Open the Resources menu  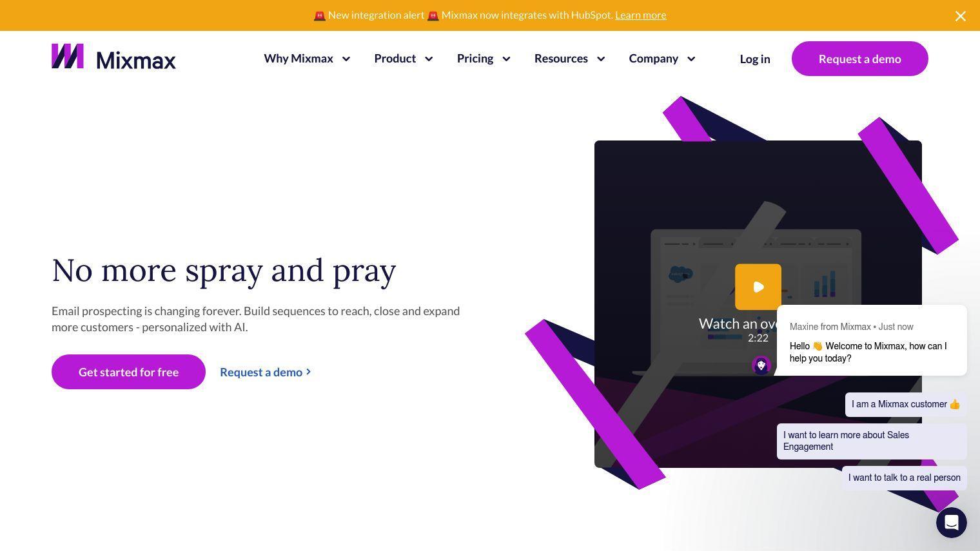tap(561, 59)
